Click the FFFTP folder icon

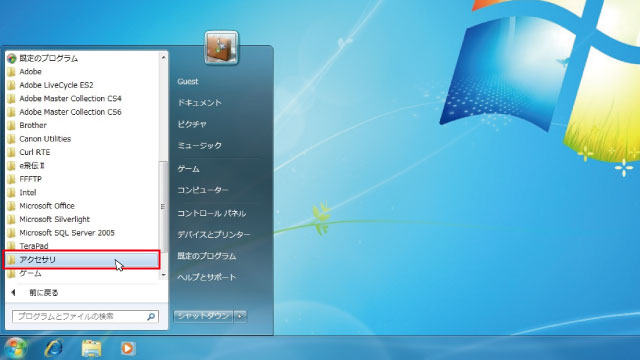[x=11, y=179]
